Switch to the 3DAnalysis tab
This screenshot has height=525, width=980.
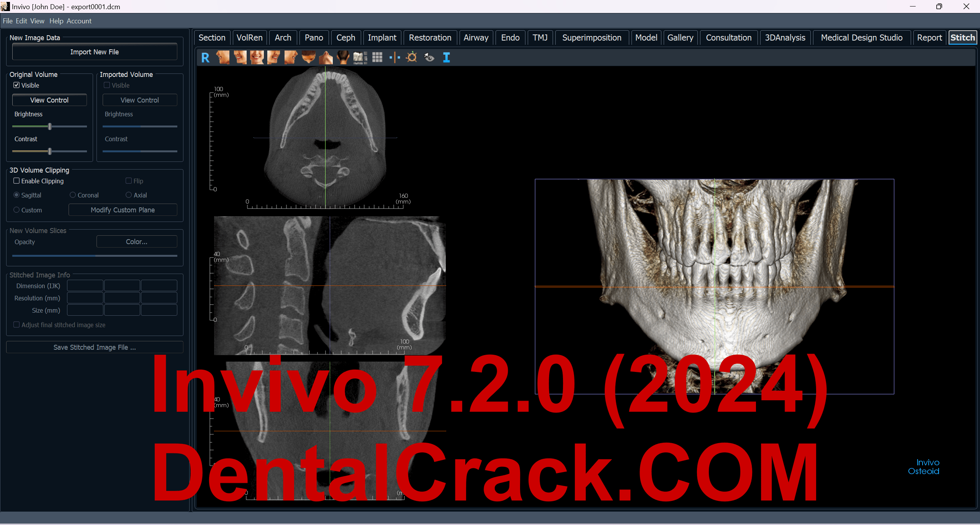785,37
